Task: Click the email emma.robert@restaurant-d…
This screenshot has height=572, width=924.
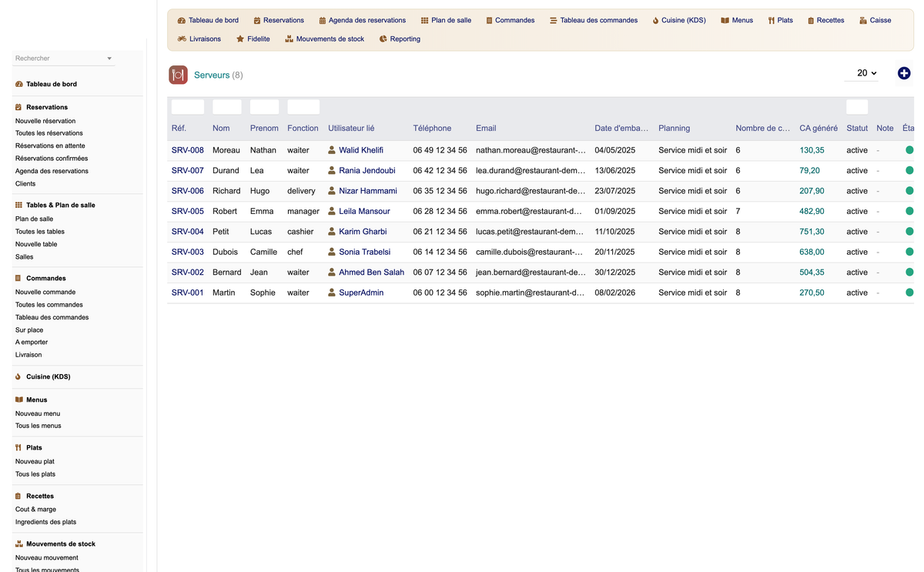Action: [x=531, y=211]
